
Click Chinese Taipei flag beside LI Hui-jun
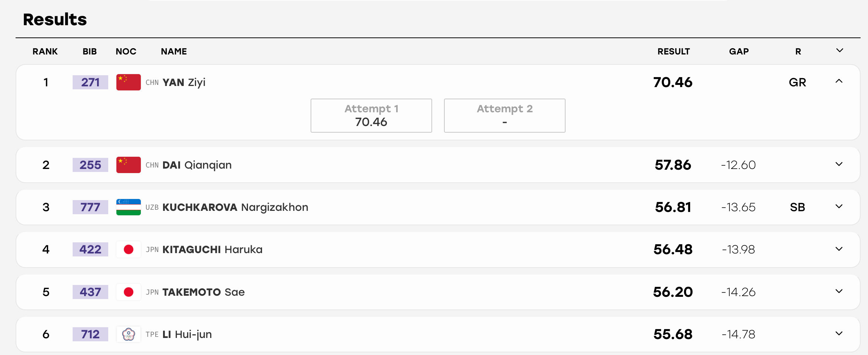[128, 334]
